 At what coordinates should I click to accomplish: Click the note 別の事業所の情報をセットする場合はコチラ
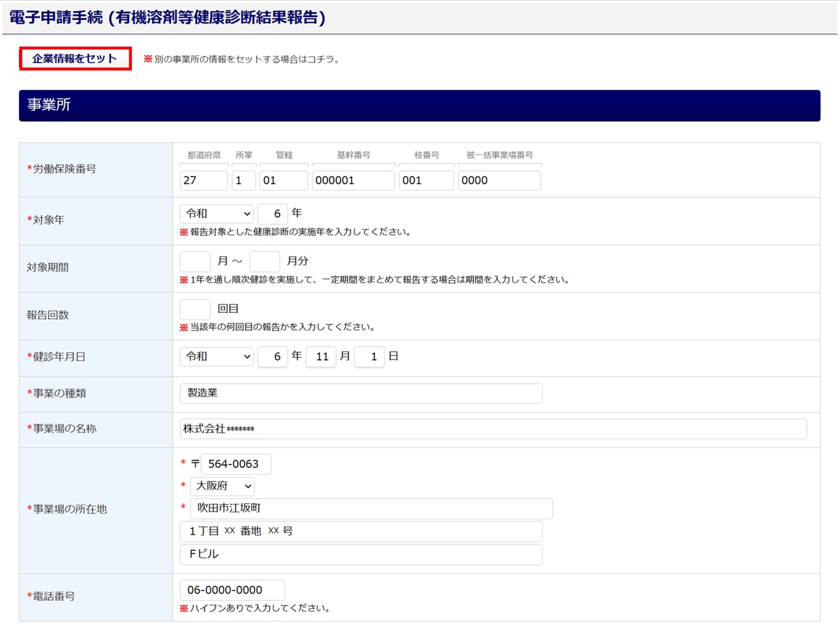pos(241,59)
